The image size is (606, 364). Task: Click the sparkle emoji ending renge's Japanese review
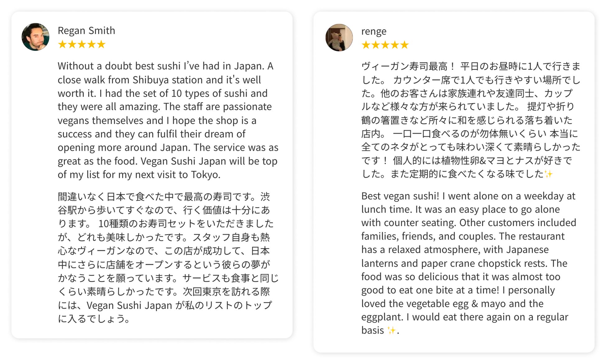coord(549,174)
